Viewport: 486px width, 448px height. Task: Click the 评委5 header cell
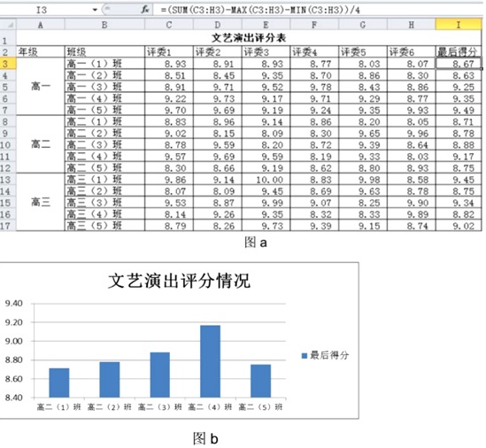363,51
